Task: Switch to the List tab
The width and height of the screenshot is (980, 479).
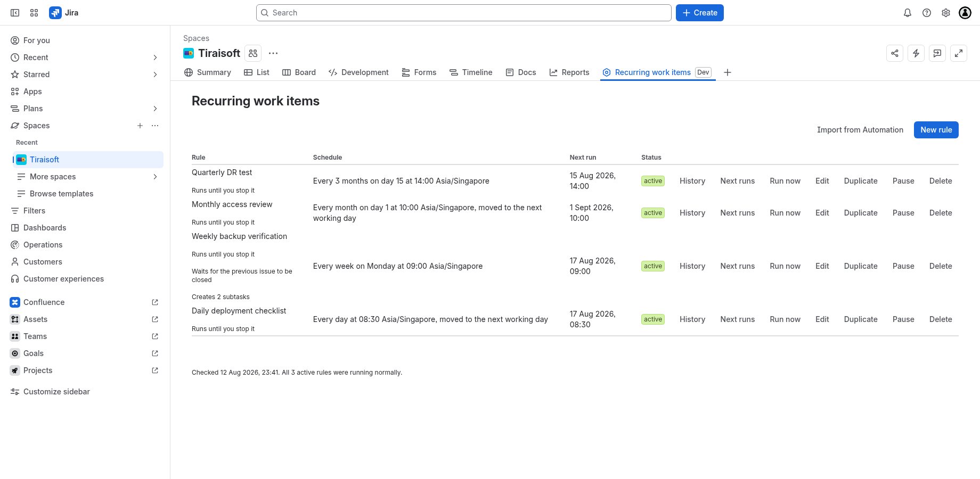Action: (257, 72)
